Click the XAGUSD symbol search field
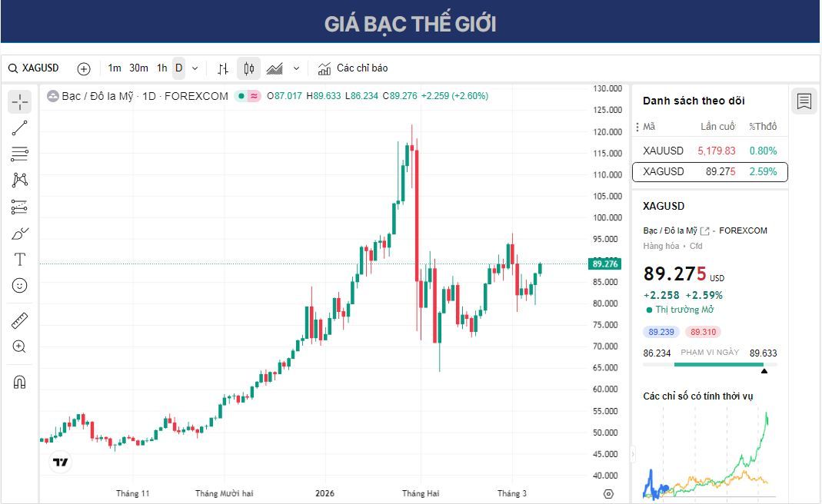 click(34, 68)
